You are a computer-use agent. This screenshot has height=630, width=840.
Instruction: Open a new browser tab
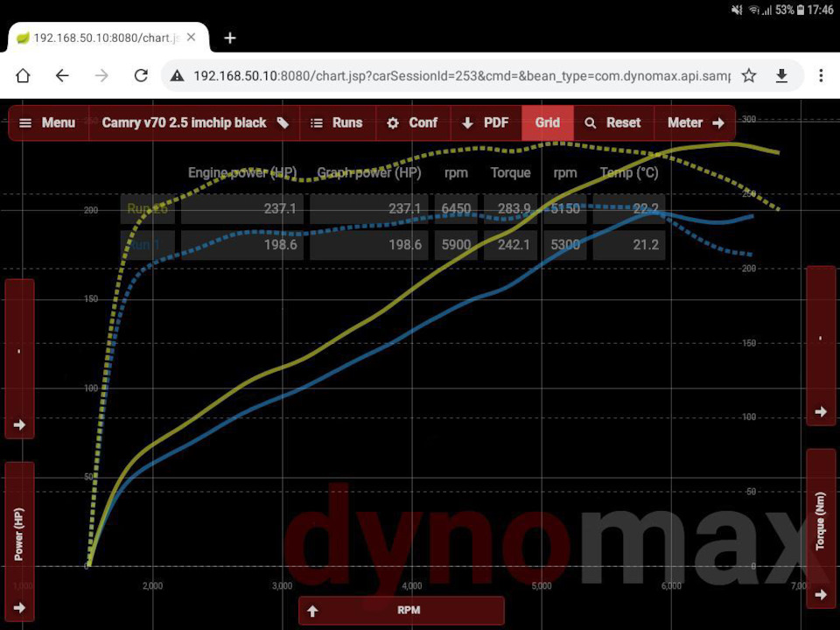click(x=230, y=38)
